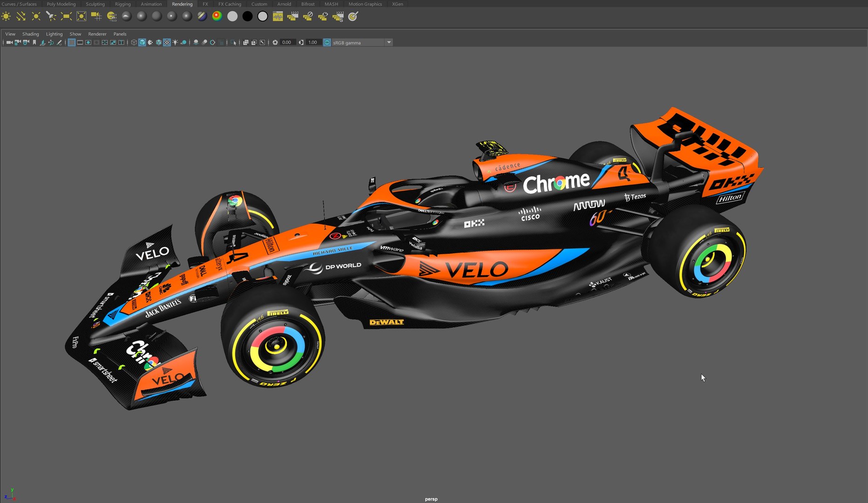The width and height of the screenshot is (868, 503).
Task: Click the render layer visibility eye icon
Action: pyautogui.click(x=323, y=16)
